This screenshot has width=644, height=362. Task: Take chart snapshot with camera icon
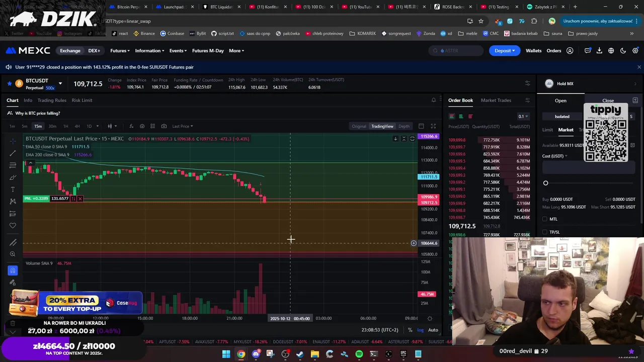point(164,126)
